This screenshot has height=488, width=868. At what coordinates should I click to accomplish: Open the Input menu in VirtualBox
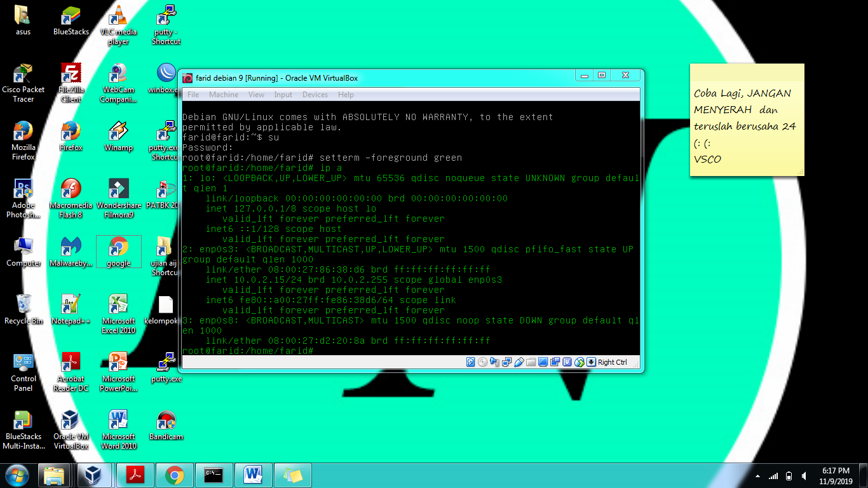click(x=283, y=95)
